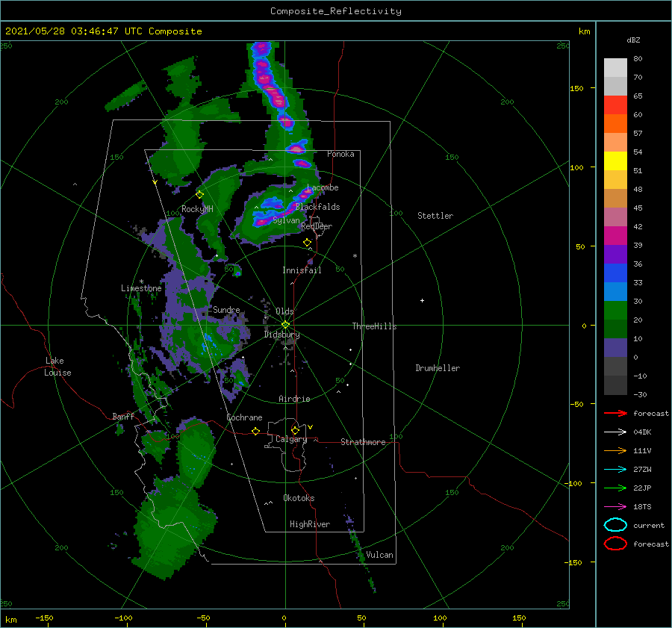
Task: Pick the bright yellow 51-54 dBZ swatch
Action: pyautogui.click(x=615, y=161)
